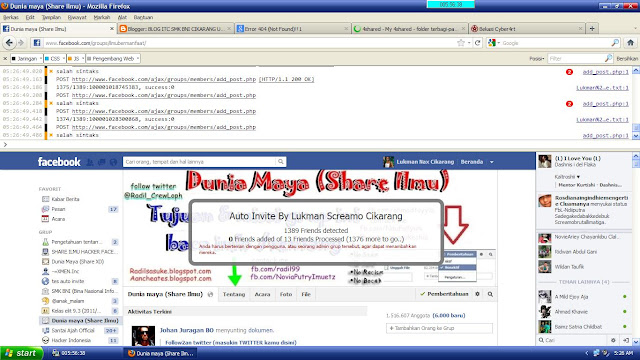Open the Acara tab of the group
The height and width of the screenshot is (360, 640).
coord(262,294)
